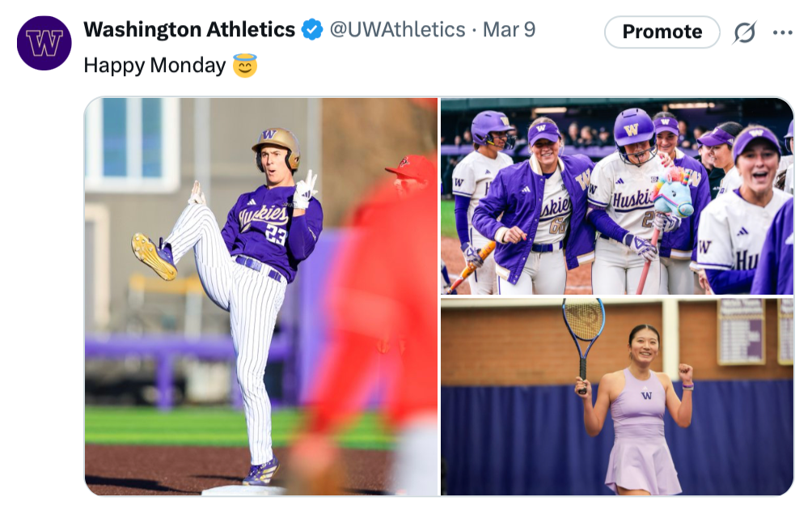Click the Happy Monday tweet text
Viewport: 812px width, 510px height.
tap(154, 65)
